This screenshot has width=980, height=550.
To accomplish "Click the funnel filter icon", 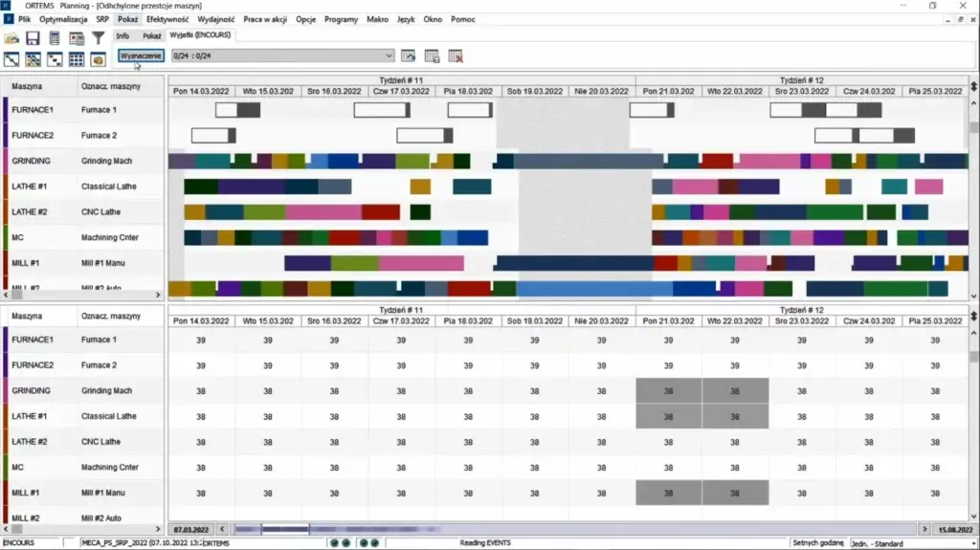I will pyautogui.click(x=98, y=38).
